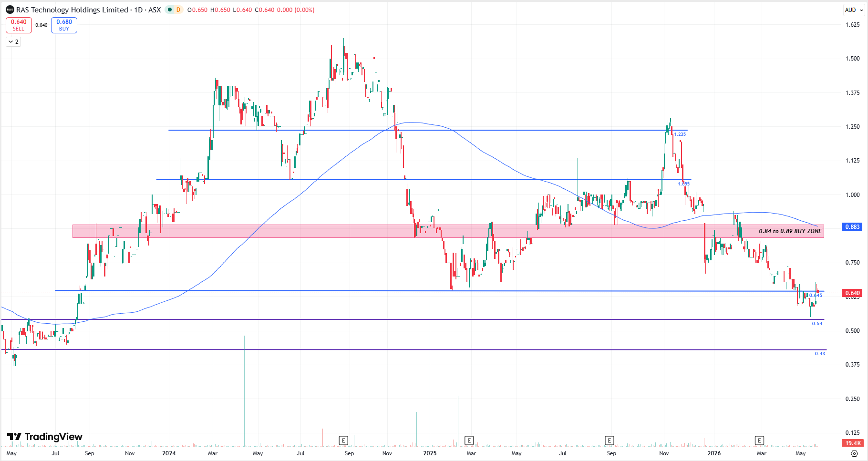The height and width of the screenshot is (461, 868).
Task: Click the 2025 label on time axis
Action: click(430, 453)
